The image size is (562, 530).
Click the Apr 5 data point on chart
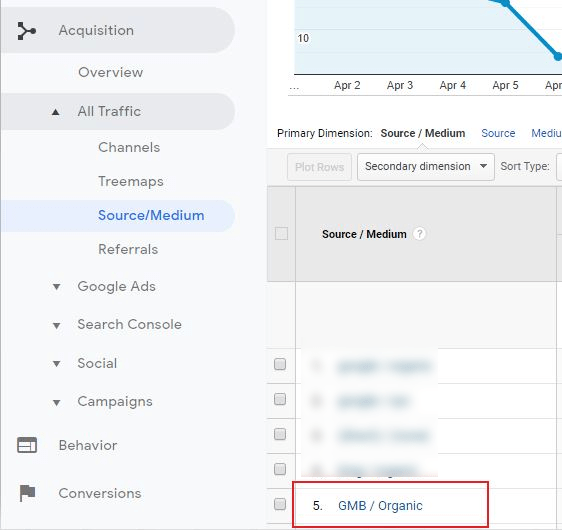point(505,3)
